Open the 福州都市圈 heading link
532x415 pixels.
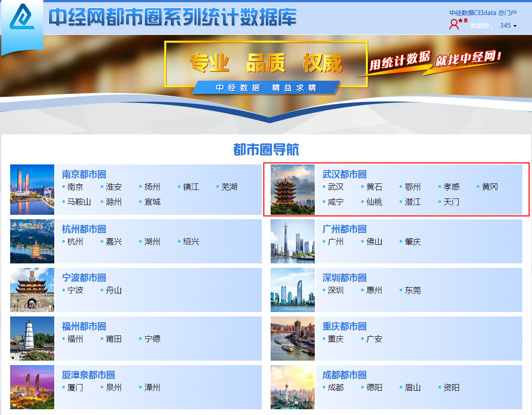click(84, 326)
